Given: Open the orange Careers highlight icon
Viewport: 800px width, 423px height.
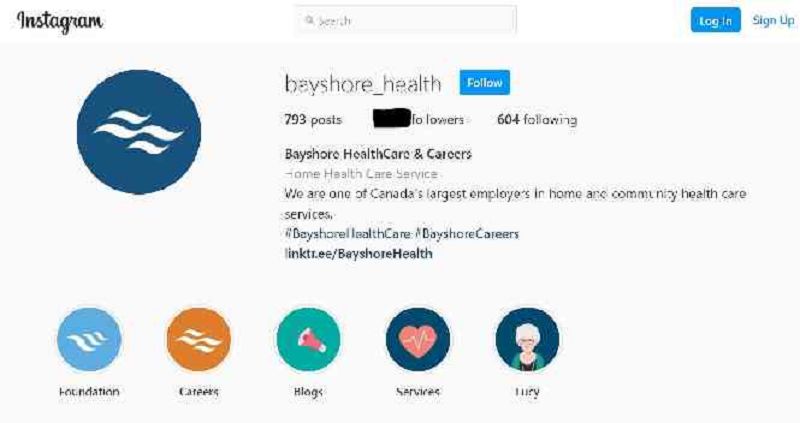Looking at the screenshot, I should 199,339.
